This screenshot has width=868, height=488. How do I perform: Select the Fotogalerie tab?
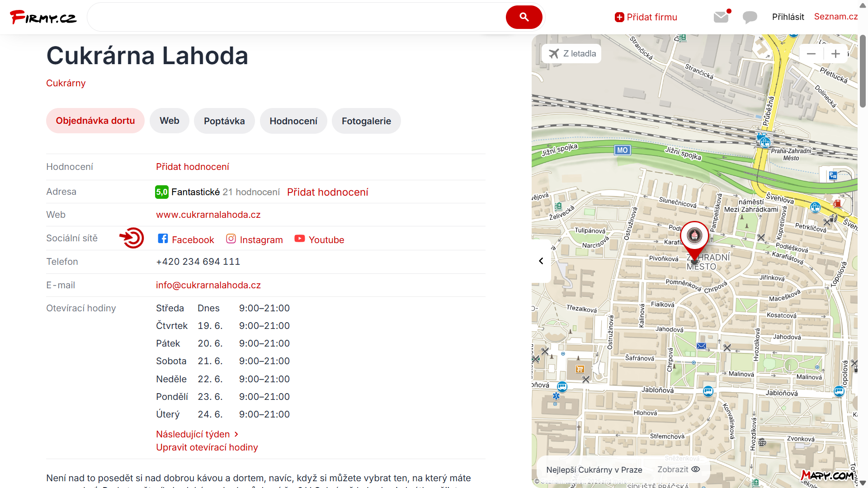click(366, 121)
